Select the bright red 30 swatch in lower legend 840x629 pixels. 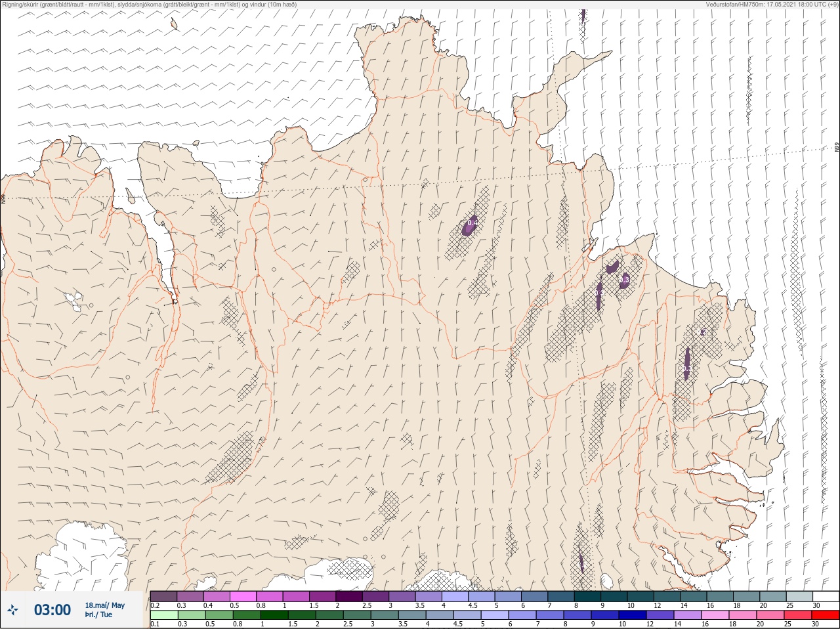pos(825,615)
